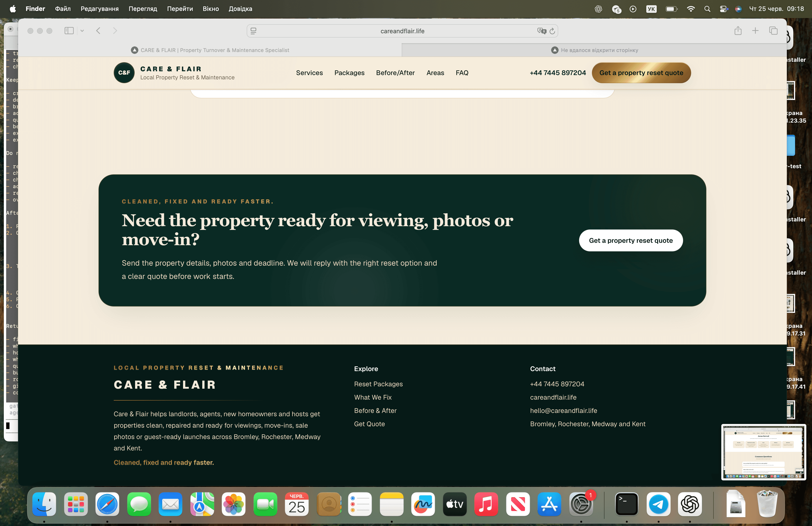Open FaceTime from the Dock
Screen dimensions: 812x526
265,504
